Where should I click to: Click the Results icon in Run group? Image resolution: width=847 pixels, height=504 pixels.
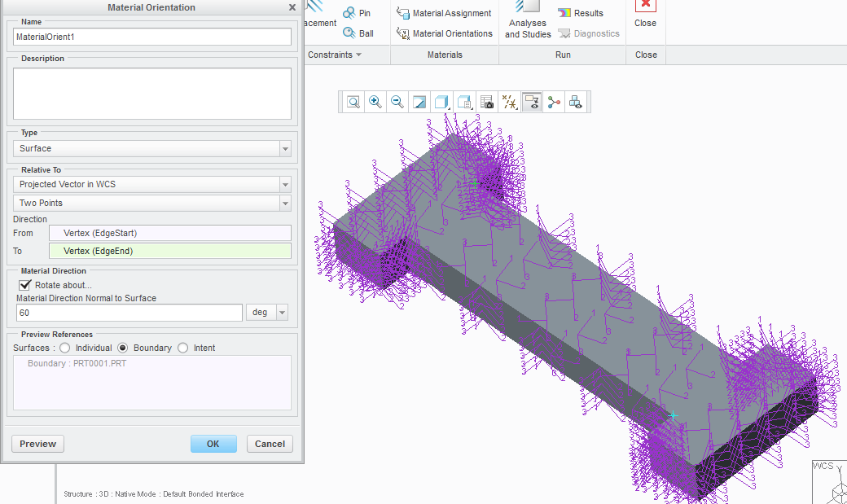point(581,13)
